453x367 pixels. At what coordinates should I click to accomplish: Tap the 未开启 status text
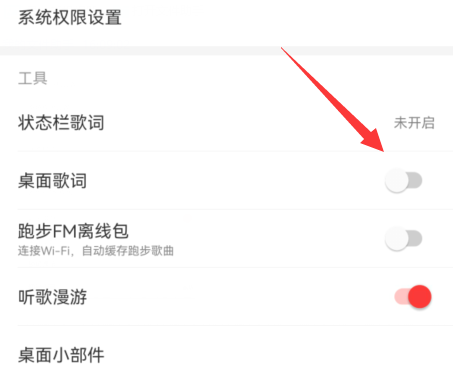coord(414,123)
